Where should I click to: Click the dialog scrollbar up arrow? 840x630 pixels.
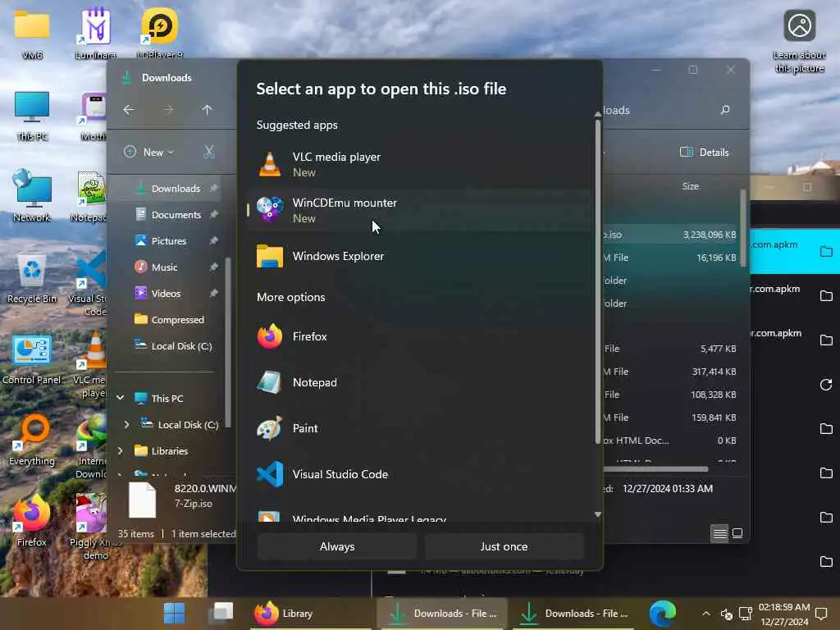[598, 114]
